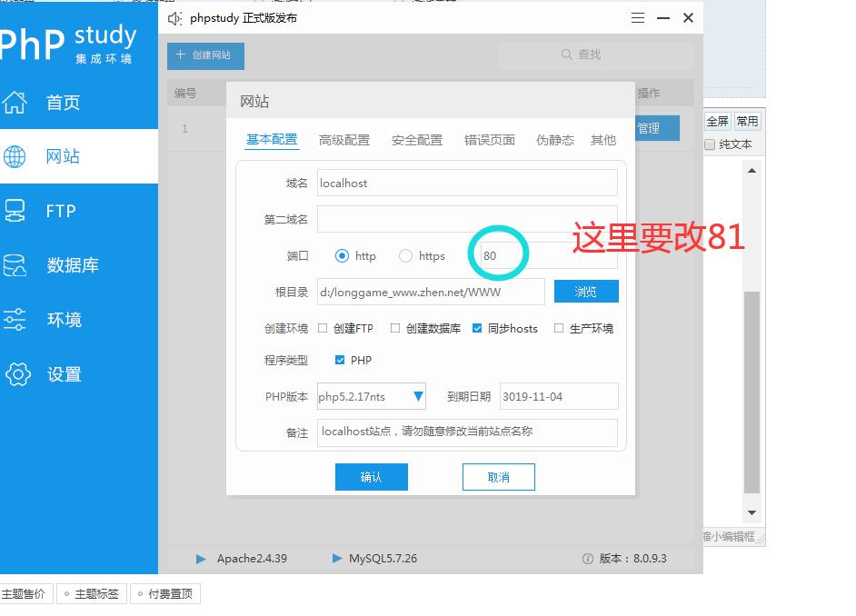
Task: Click the Apache2.4.39 play triangle icon
Action: 201,559
